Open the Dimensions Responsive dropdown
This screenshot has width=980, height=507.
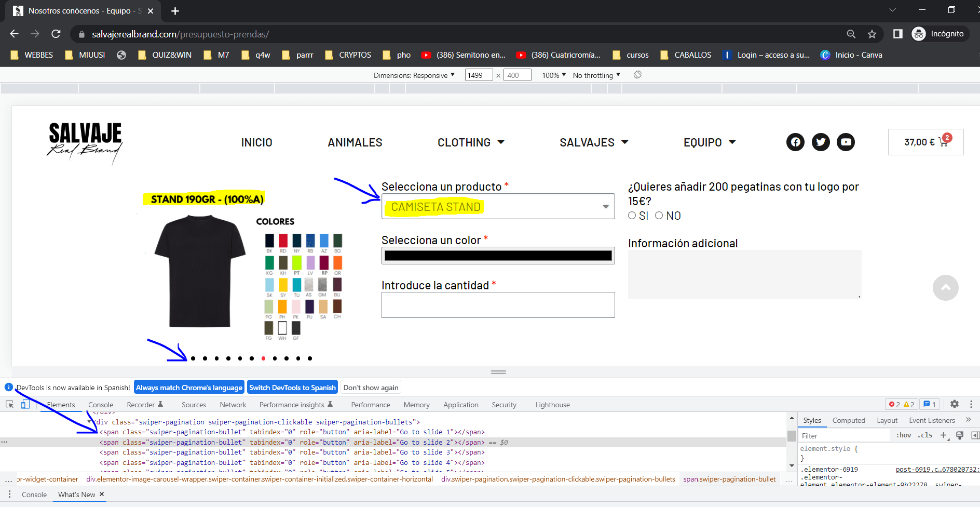click(x=414, y=75)
